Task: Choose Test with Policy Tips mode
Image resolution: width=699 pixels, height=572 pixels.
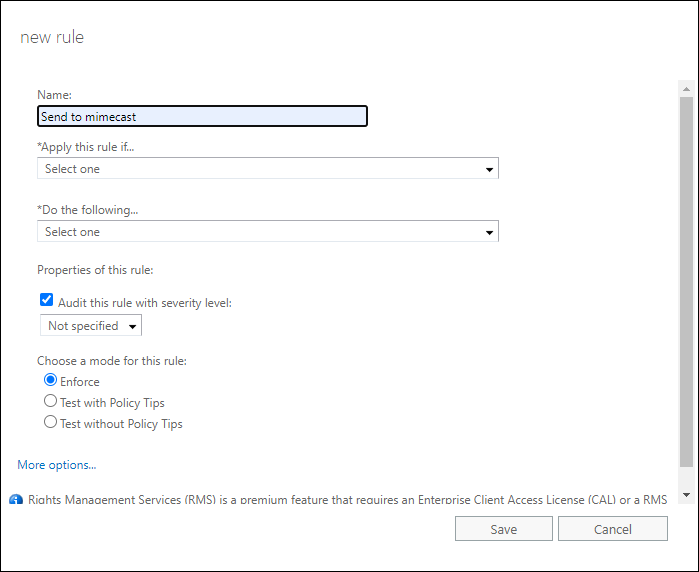Action: click(x=51, y=402)
